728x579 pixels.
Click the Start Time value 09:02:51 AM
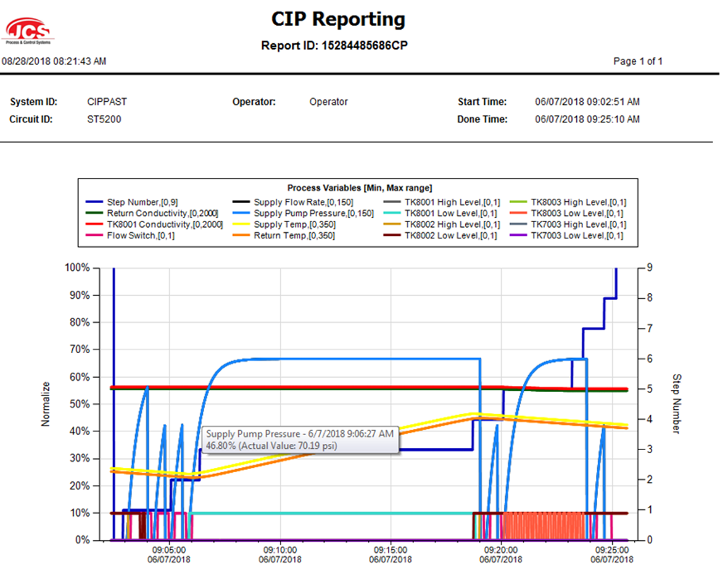coord(587,102)
